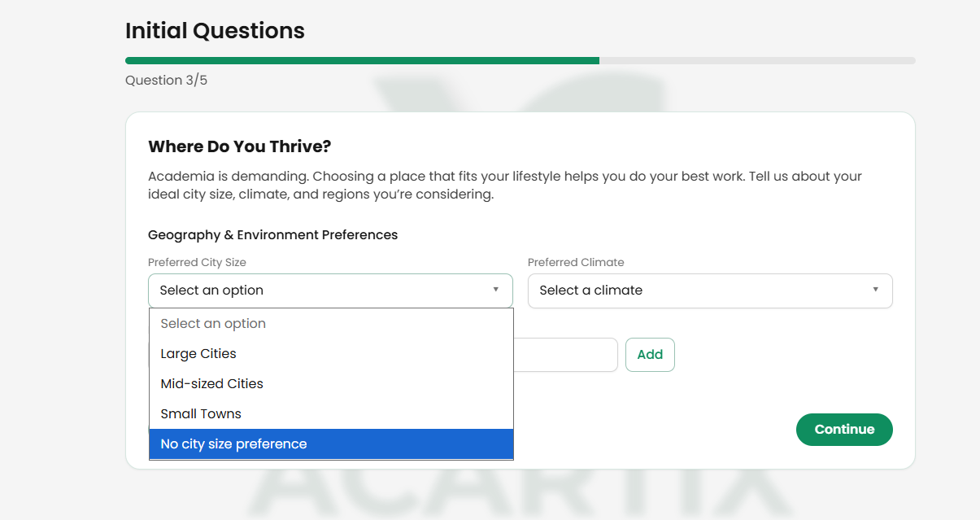Click the 'Geography & Environment Preferences' section header

(272, 234)
